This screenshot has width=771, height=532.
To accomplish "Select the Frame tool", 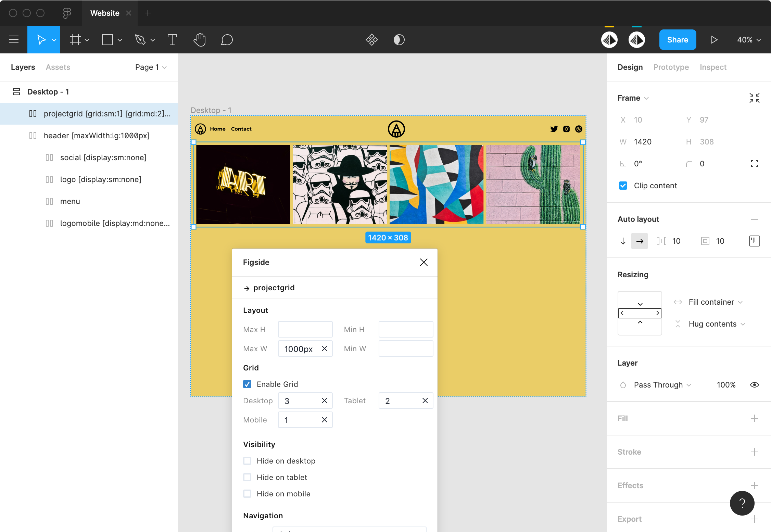I will pyautogui.click(x=75, y=40).
